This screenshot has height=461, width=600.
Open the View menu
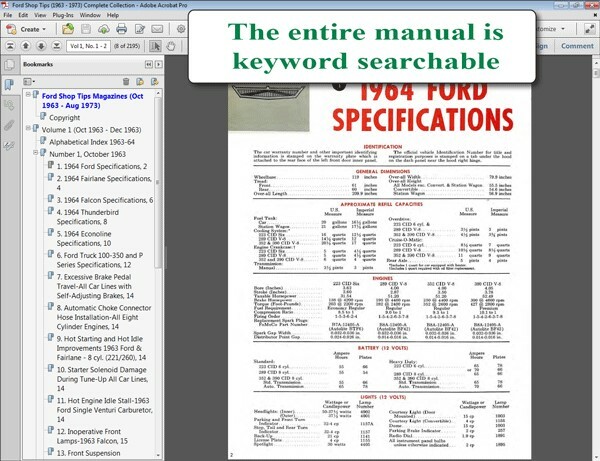(x=40, y=15)
